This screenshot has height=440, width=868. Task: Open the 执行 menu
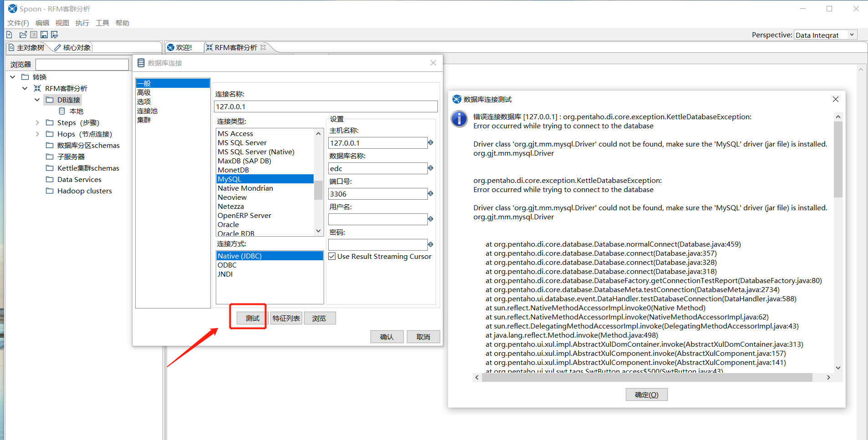[x=82, y=23]
